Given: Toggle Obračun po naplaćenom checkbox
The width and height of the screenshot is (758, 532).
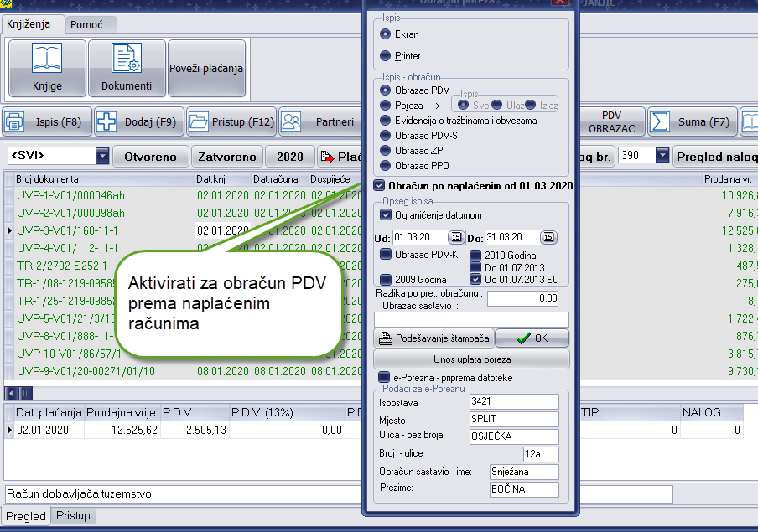Looking at the screenshot, I should (x=380, y=185).
